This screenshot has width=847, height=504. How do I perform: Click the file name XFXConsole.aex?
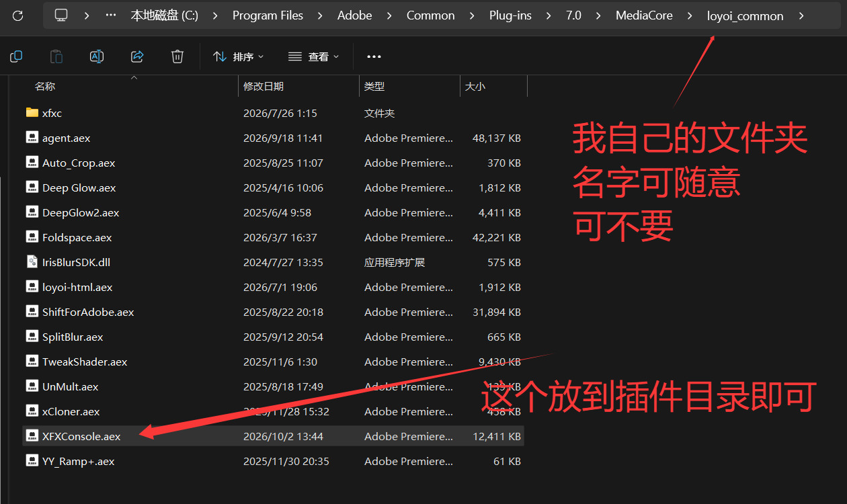click(81, 437)
